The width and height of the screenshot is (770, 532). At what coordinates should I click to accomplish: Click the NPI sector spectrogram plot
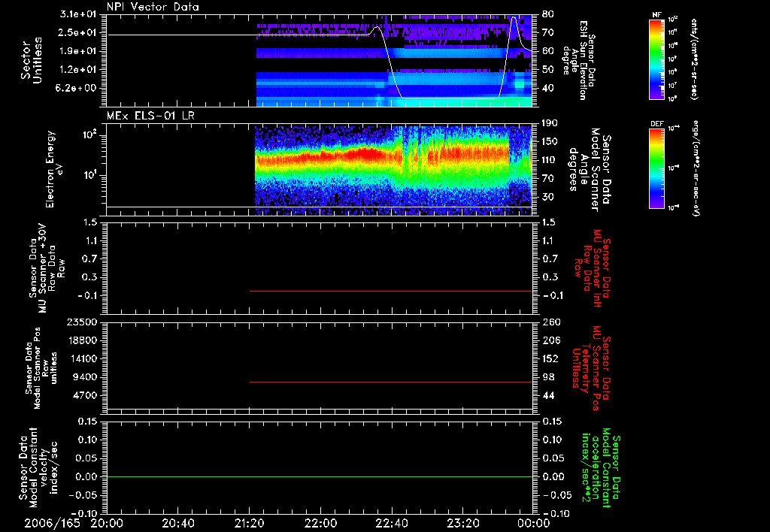pos(320,60)
